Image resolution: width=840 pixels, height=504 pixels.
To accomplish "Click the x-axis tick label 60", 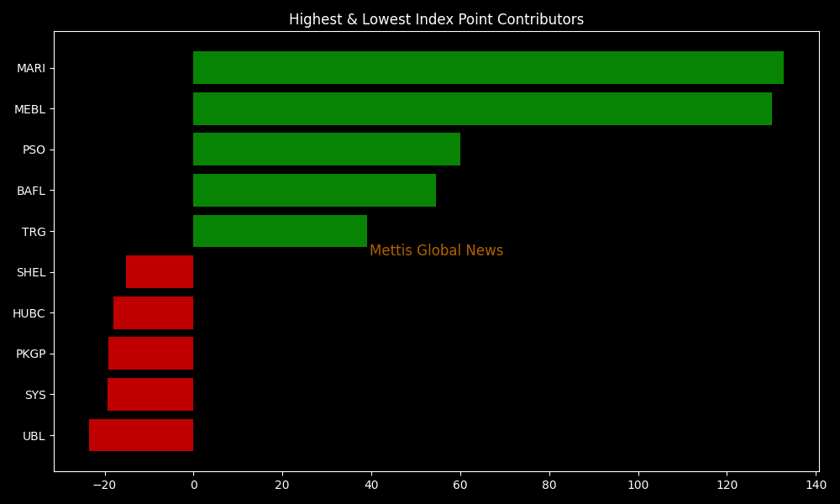I will pyautogui.click(x=460, y=486).
